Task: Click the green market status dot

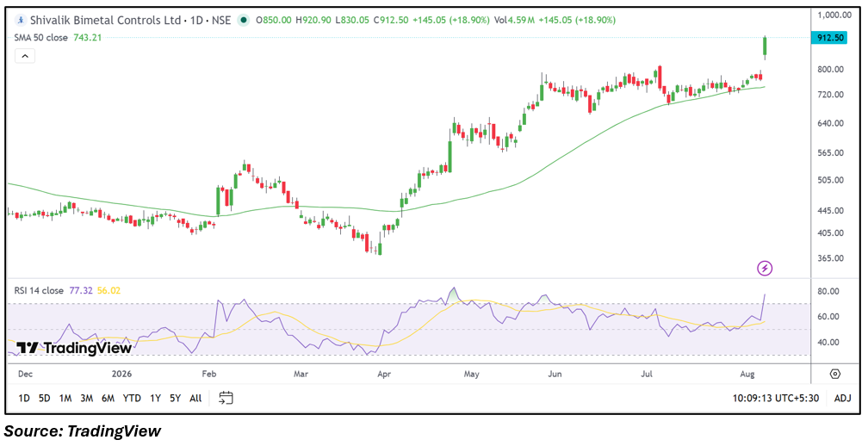Action: click(x=243, y=21)
